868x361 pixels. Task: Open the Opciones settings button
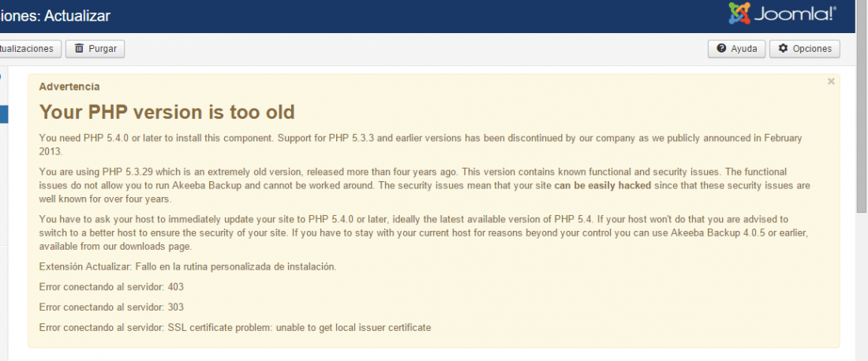[x=804, y=49]
